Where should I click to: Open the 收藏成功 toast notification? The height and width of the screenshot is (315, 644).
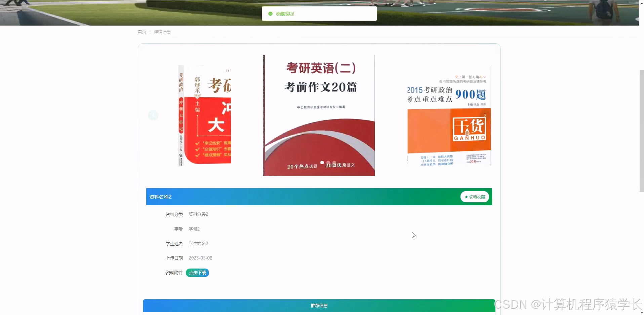(x=319, y=13)
